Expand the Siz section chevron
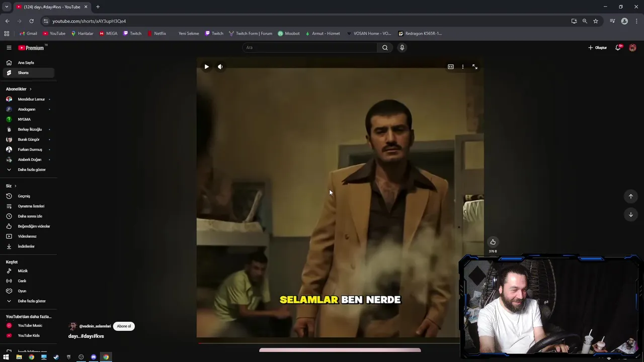This screenshot has height=362, width=644. coord(15,186)
